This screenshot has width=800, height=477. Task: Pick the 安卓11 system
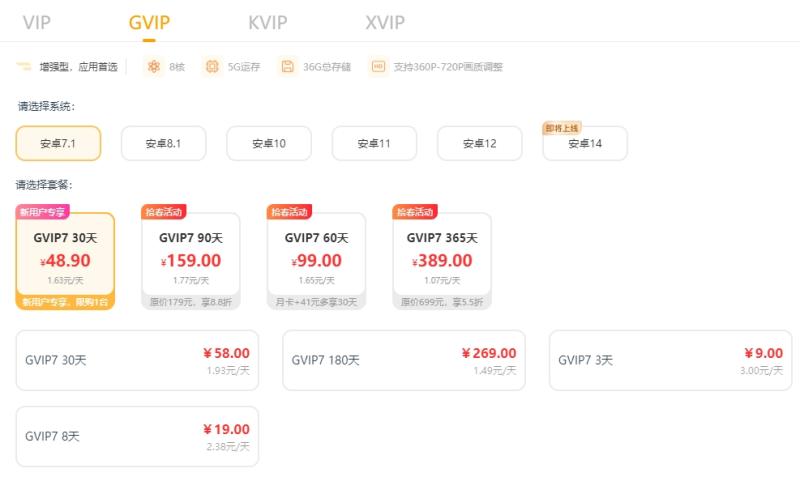pos(374,143)
